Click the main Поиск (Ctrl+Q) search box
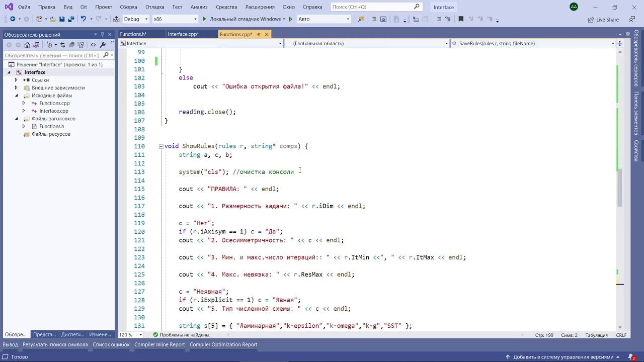Image resolution: width=644 pixels, height=362 pixels. [x=376, y=7]
